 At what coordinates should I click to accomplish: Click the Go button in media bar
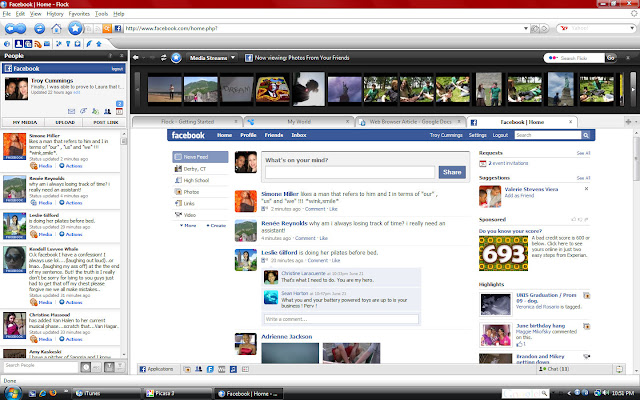click(x=611, y=58)
